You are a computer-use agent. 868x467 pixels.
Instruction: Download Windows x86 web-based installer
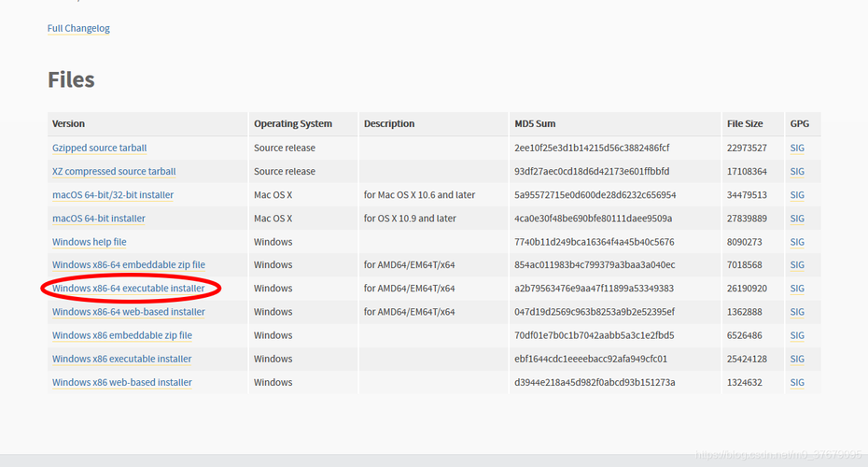122,382
